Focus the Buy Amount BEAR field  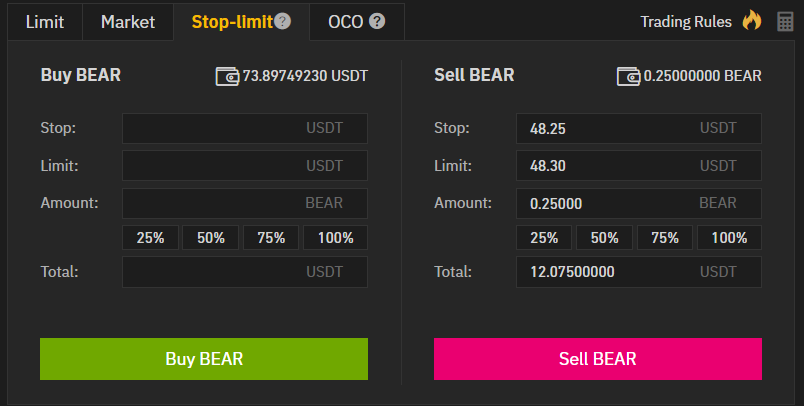244,203
